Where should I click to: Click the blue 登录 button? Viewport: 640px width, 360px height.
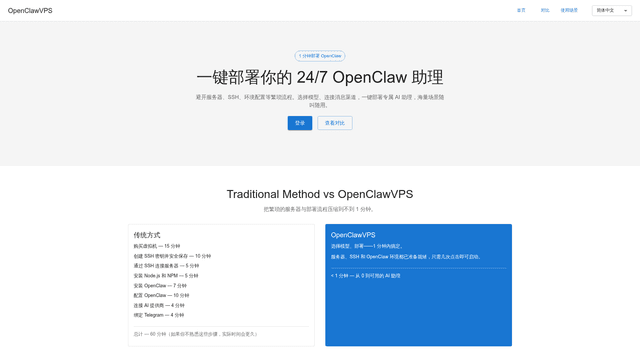[x=300, y=123]
